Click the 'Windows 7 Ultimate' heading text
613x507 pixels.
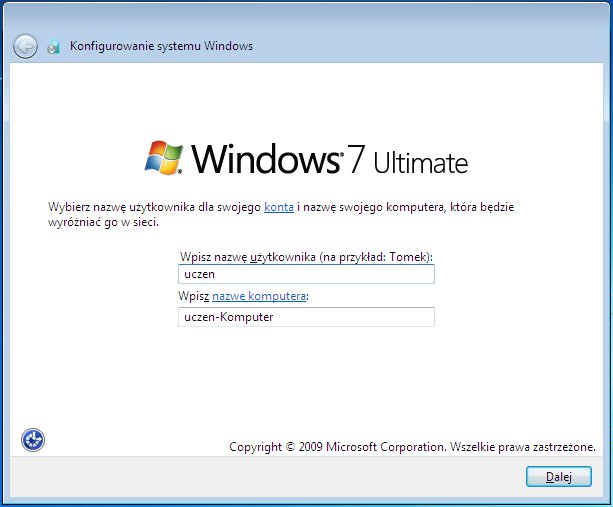[x=330, y=159]
